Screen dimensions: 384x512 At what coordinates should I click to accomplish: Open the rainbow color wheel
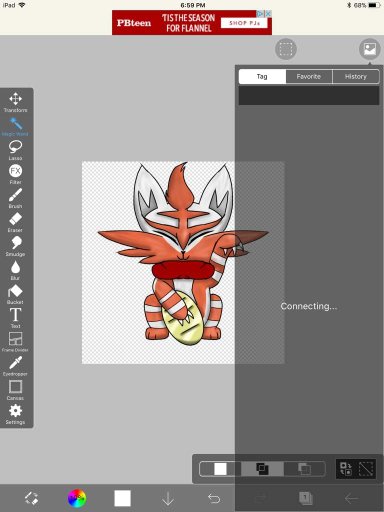click(x=77, y=498)
